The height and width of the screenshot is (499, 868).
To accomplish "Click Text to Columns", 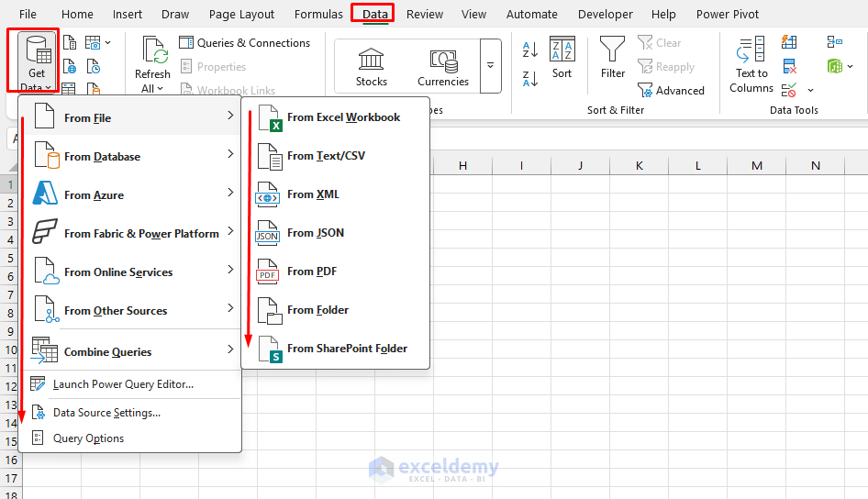I will (751, 65).
